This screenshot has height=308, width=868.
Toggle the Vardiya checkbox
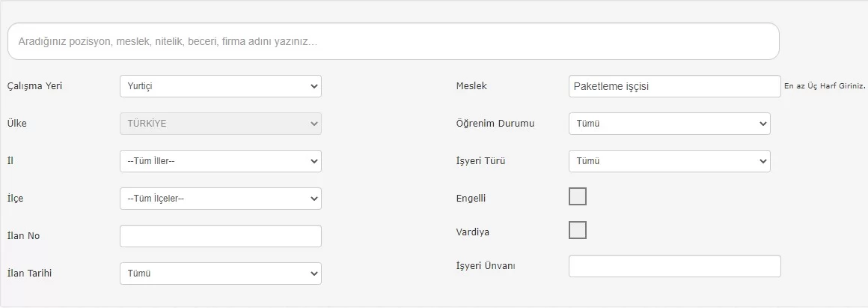578,230
